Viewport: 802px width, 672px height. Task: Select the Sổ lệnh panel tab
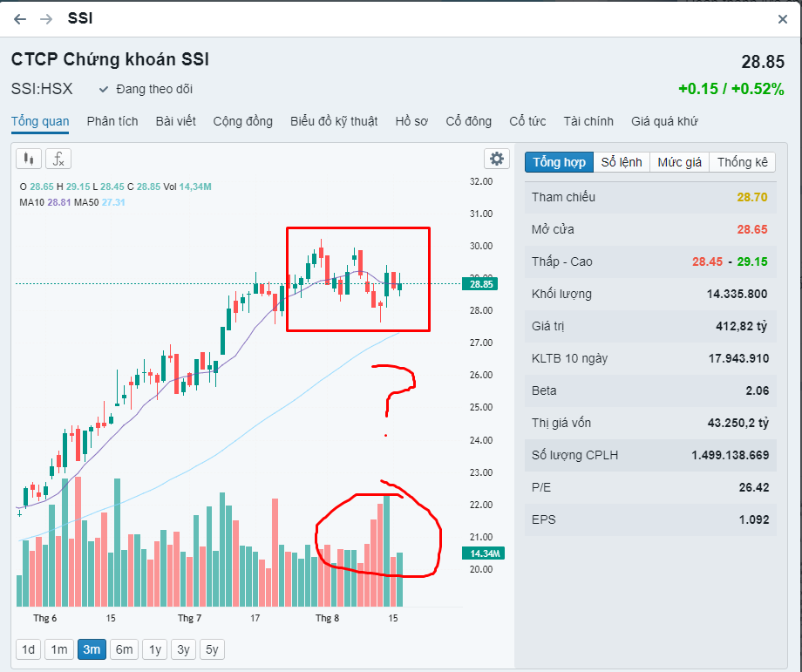click(x=622, y=162)
